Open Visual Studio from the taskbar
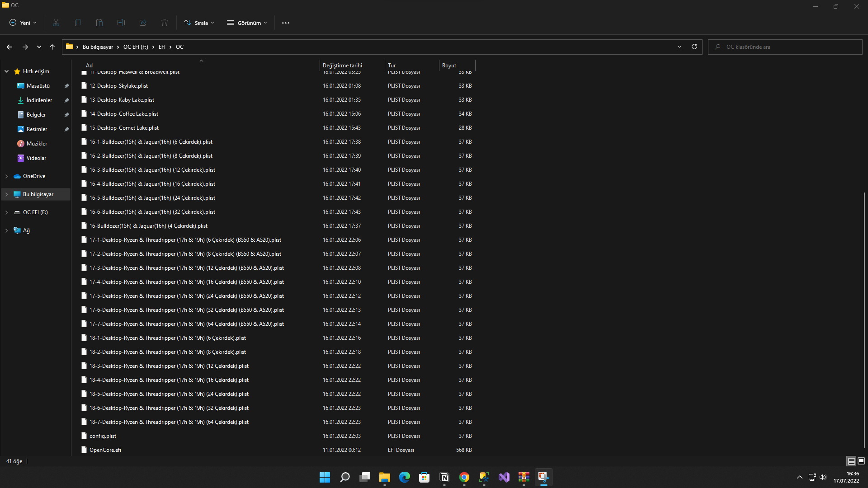Image resolution: width=868 pixels, height=488 pixels. (504, 477)
